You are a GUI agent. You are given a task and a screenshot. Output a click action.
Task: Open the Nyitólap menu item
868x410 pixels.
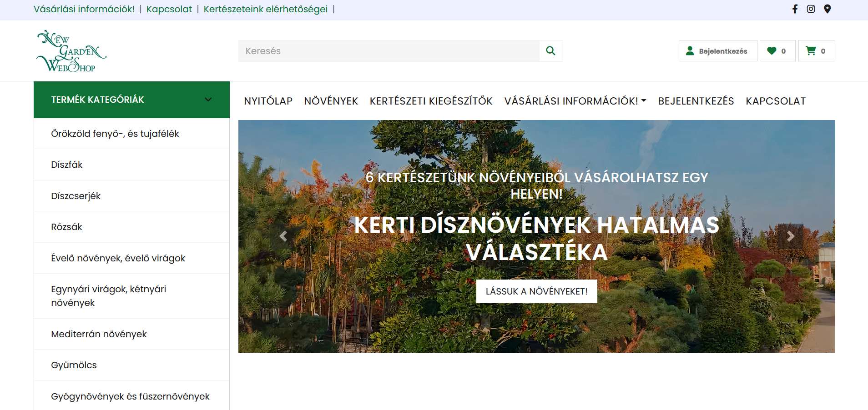click(268, 101)
